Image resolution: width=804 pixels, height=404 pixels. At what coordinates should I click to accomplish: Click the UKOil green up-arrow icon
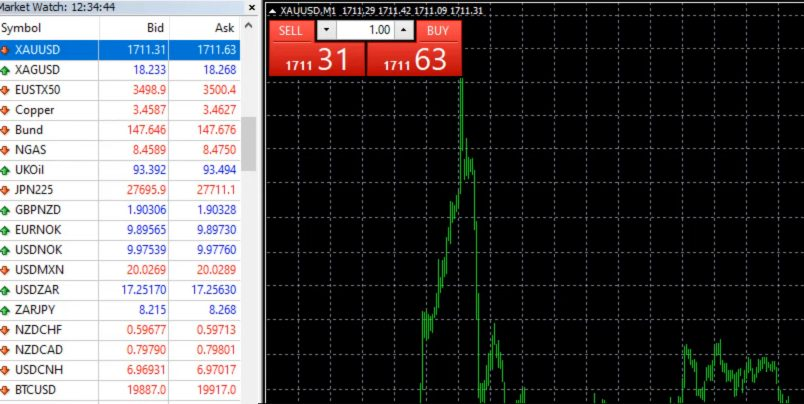pos(6,169)
